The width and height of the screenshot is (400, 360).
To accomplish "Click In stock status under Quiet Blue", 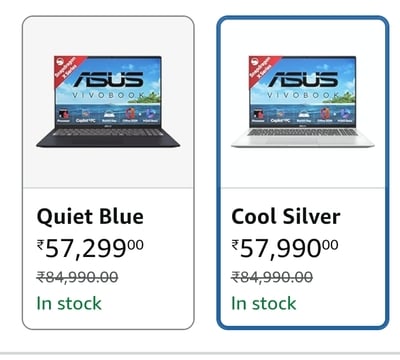I will [x=69, y=303].
